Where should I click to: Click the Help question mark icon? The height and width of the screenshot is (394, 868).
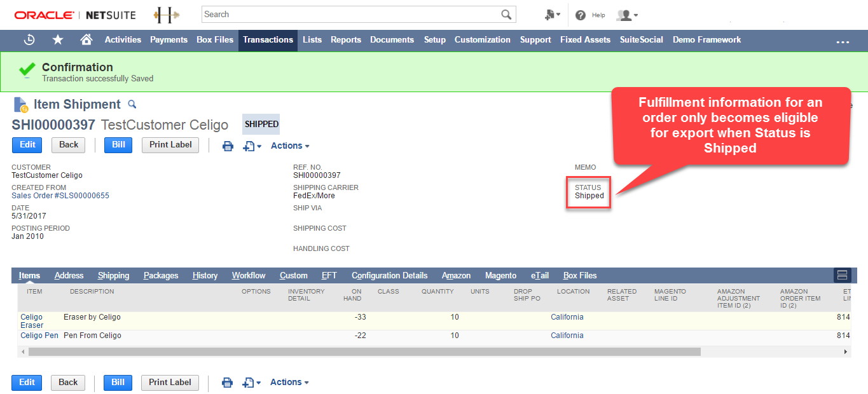click(x=581, y=15)
